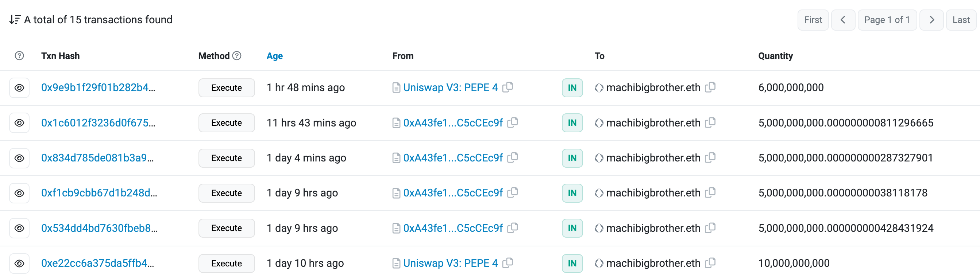Sort by clicking the Age column header
This screenshot has width=980, height=277.
point(274,56)
